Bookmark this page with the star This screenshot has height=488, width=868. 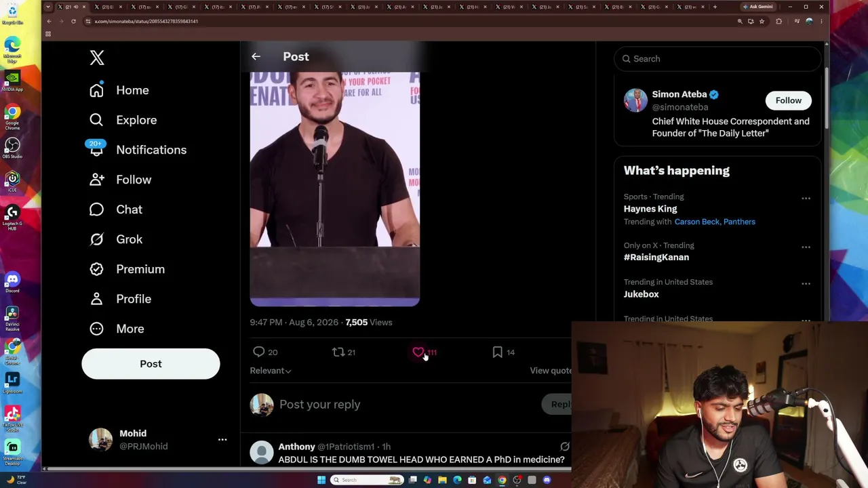(x=762, y=21)
